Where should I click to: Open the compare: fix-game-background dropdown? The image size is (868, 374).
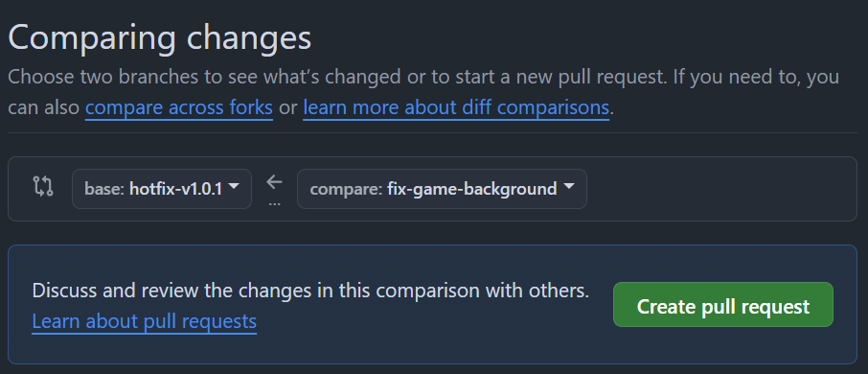pos(442,189)
